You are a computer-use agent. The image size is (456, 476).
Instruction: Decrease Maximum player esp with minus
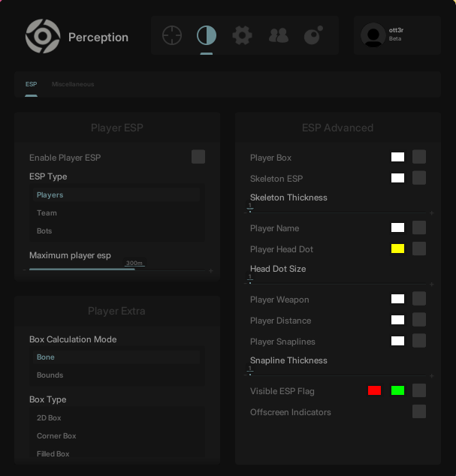24,270
